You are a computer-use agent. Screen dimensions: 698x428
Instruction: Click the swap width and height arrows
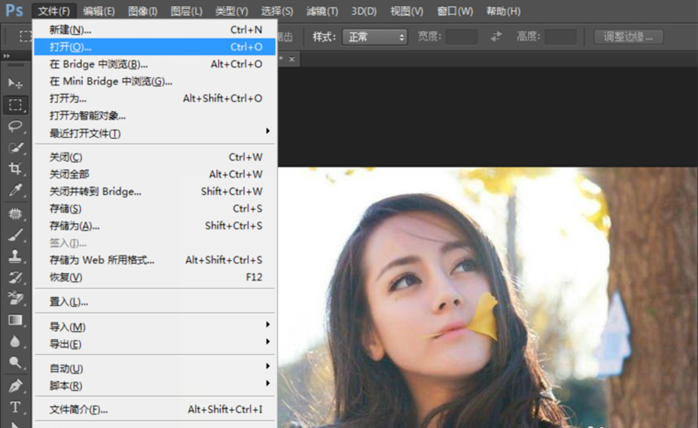pos(497,37)
